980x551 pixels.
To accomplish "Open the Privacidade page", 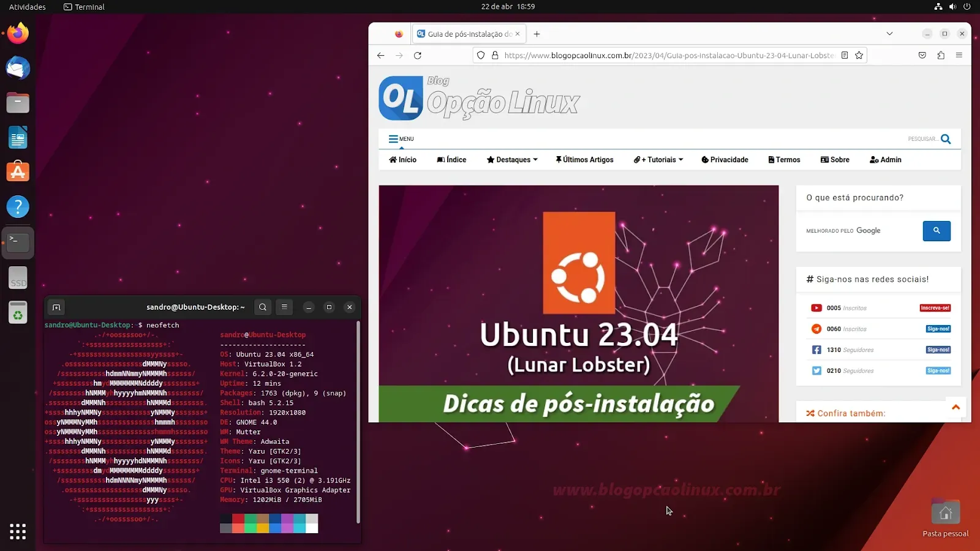I will (725, 160).
